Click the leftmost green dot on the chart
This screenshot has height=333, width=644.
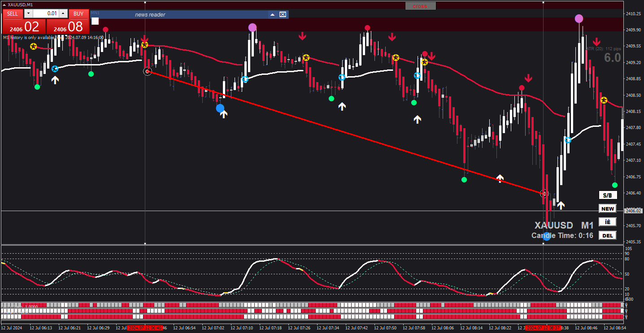37,87
